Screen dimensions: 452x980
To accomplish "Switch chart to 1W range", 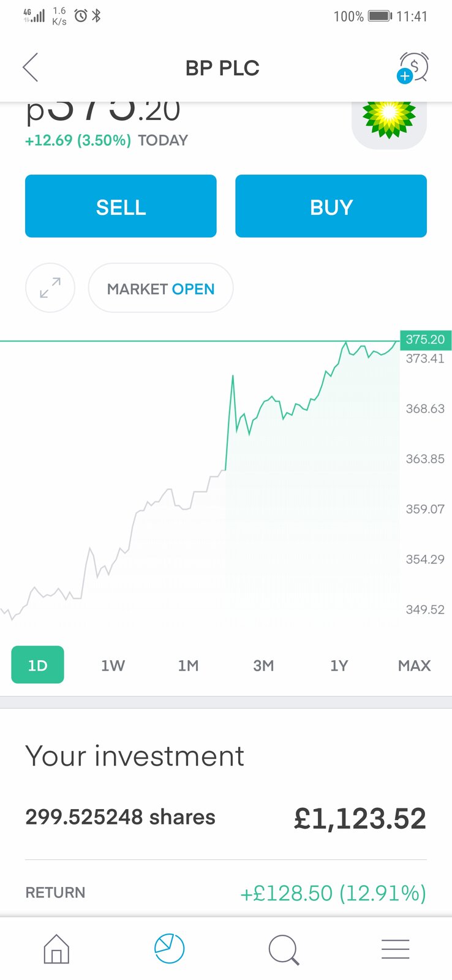I will click(x=113, y=665).
